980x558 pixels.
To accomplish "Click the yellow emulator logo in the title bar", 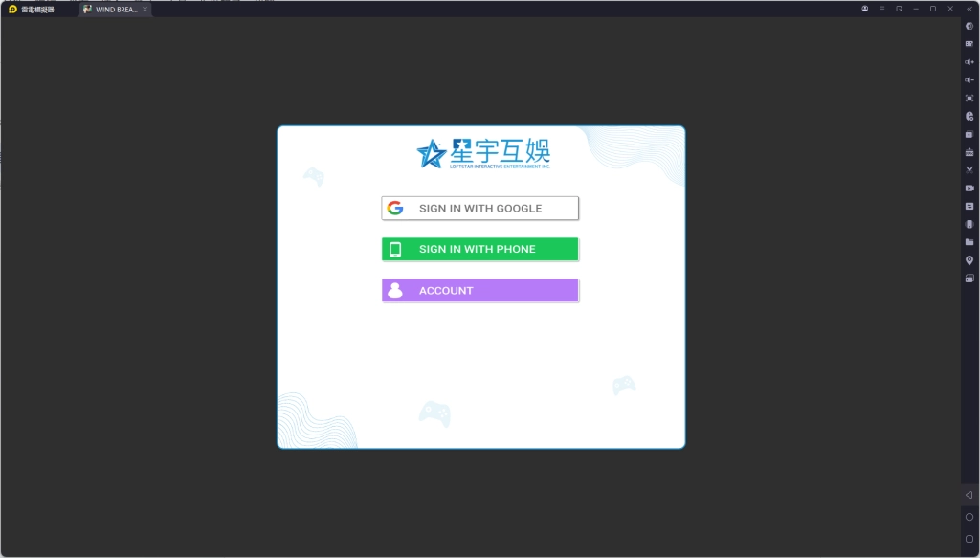I will (x=12, y=10).
